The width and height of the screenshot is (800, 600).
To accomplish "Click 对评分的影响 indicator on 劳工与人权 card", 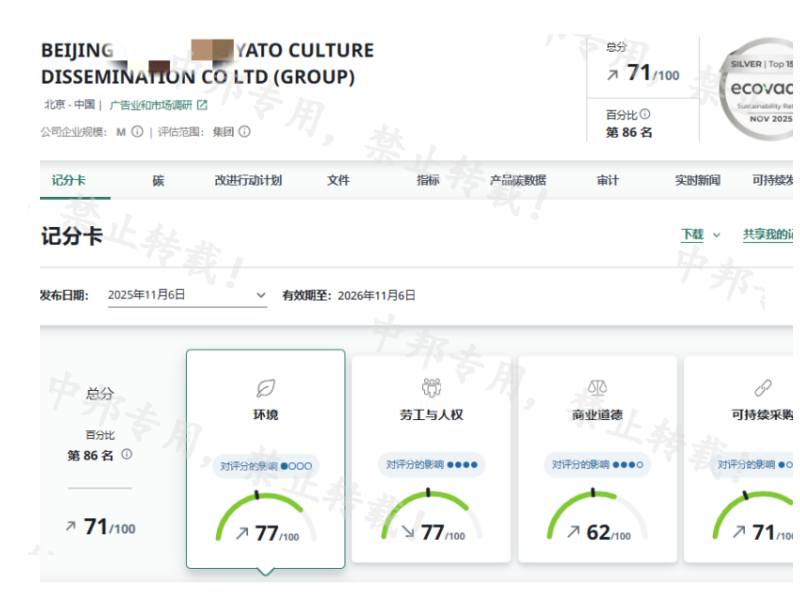I will click(x=431, y=465).
